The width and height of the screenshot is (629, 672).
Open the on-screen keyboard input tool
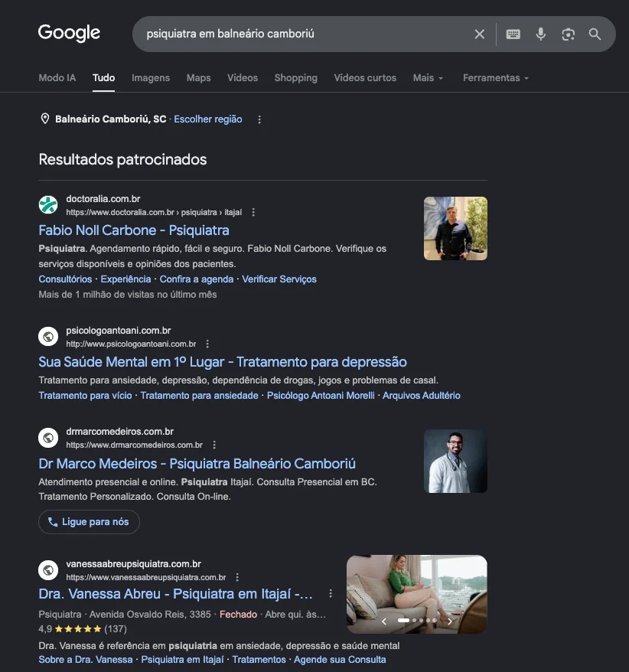513,34
